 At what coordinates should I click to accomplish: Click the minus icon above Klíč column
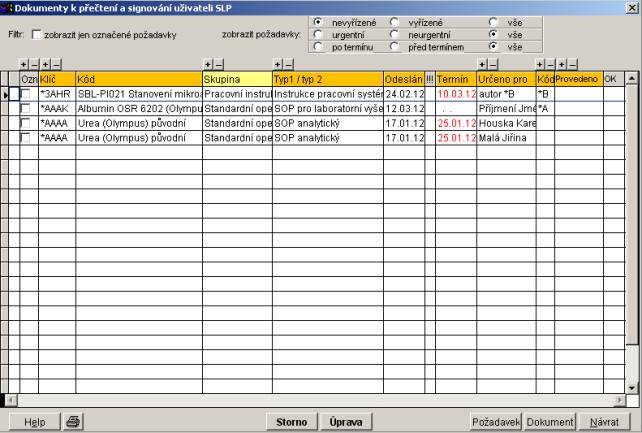(56, 64)
